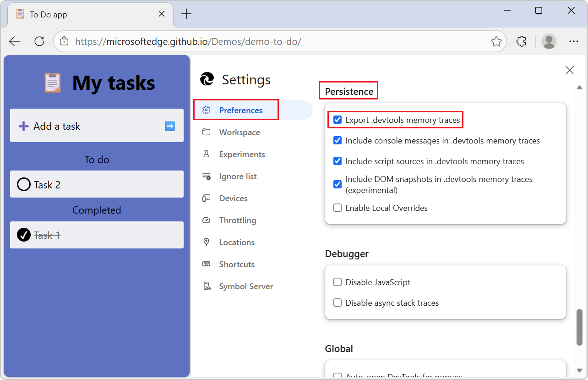The width and height of the screenshot is (588, 380).
Task: Open the Experiments flask panel
Action: tap(242, 154)
